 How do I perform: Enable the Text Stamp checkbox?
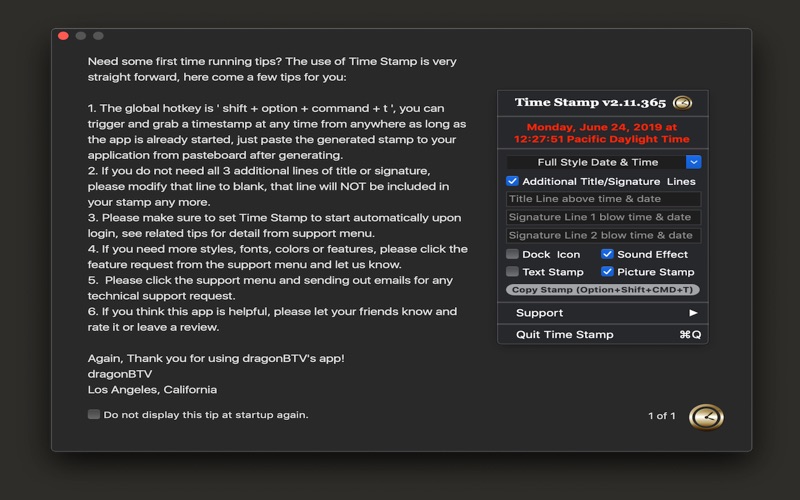click(512, 271)
